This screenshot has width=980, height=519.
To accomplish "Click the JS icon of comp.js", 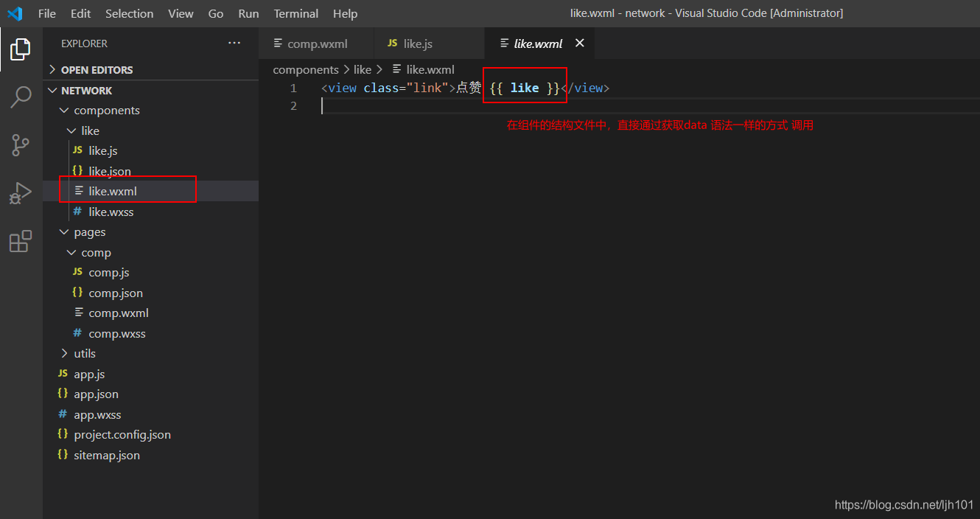I will 77,272.
